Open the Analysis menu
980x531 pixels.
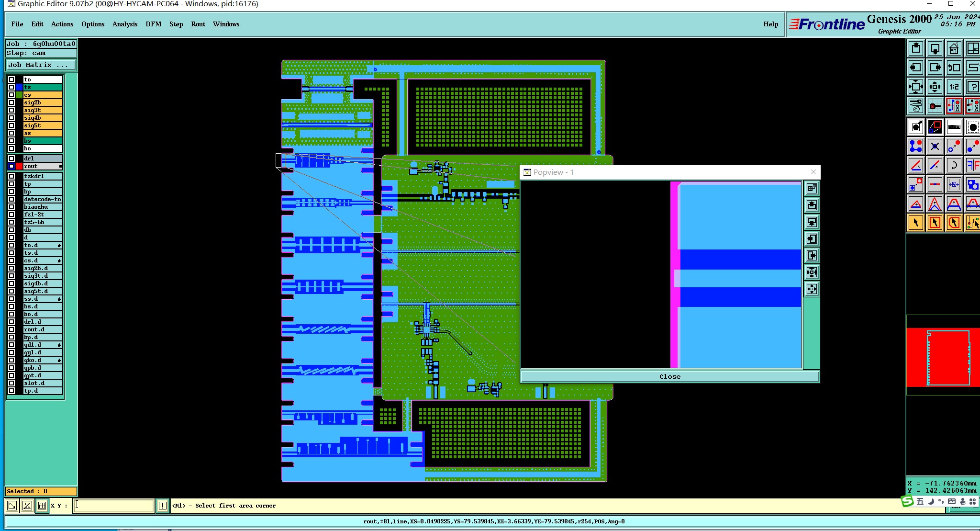point(124,24)
